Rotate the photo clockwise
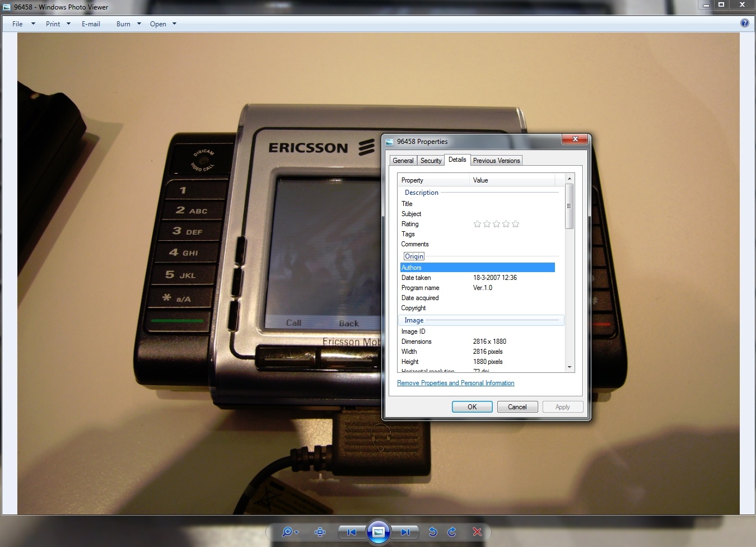The image size is (756, 547). tap(452, 532)
